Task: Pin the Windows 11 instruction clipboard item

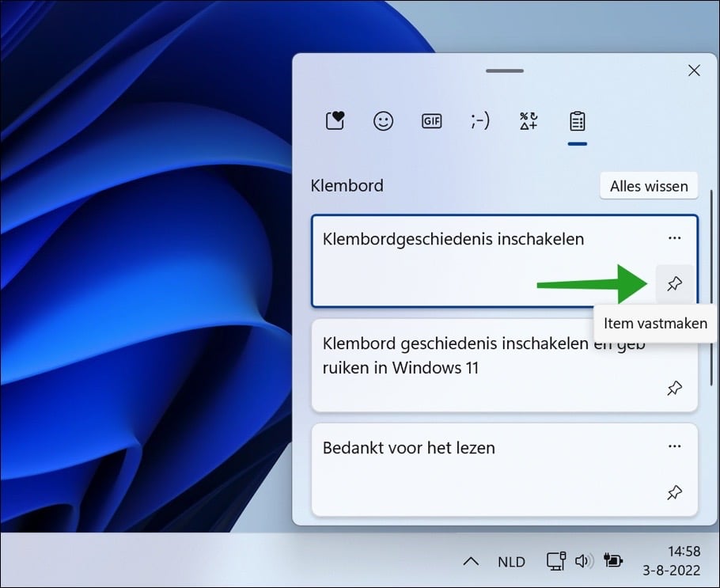Action: click(675, 388)
